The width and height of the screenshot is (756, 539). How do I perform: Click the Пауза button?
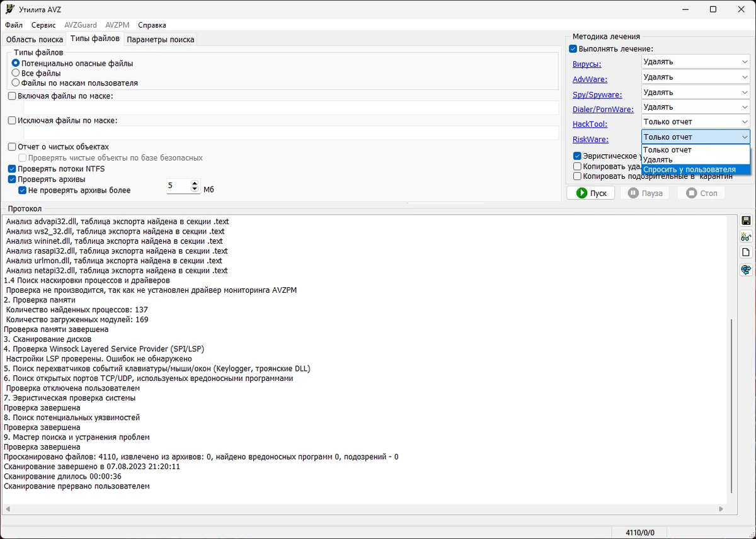(x=644, y=193)
